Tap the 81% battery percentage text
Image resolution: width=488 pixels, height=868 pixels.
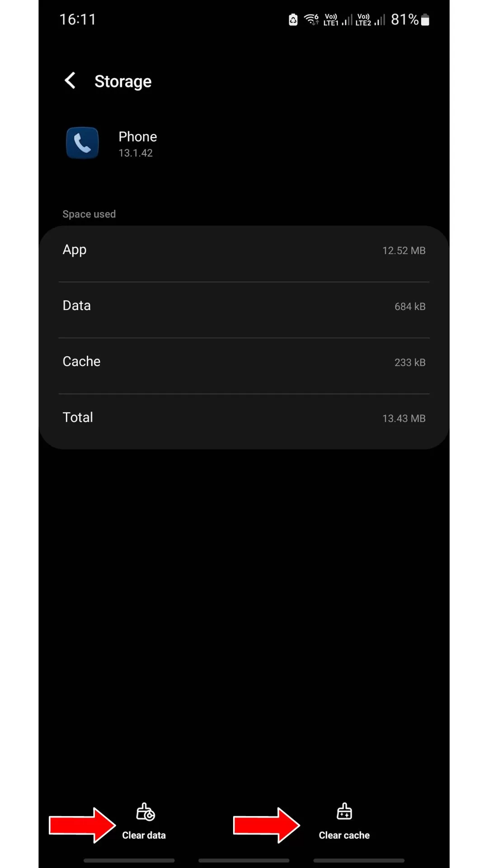(404, 19)
